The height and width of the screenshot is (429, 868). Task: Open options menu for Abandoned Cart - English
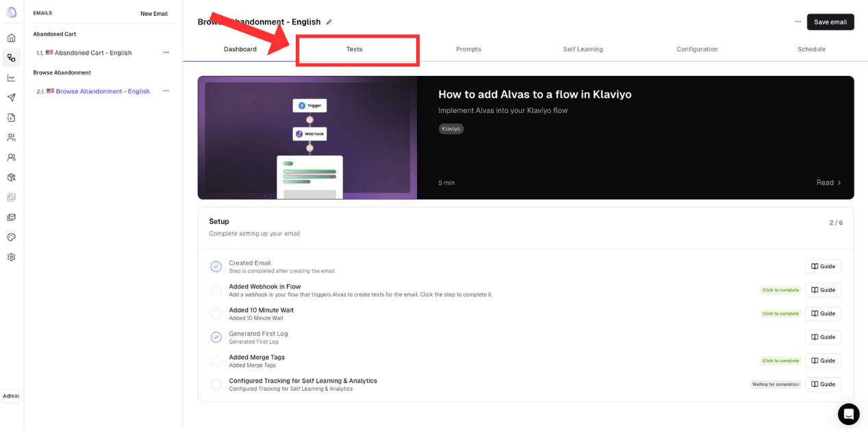click(x=166, y=53)
